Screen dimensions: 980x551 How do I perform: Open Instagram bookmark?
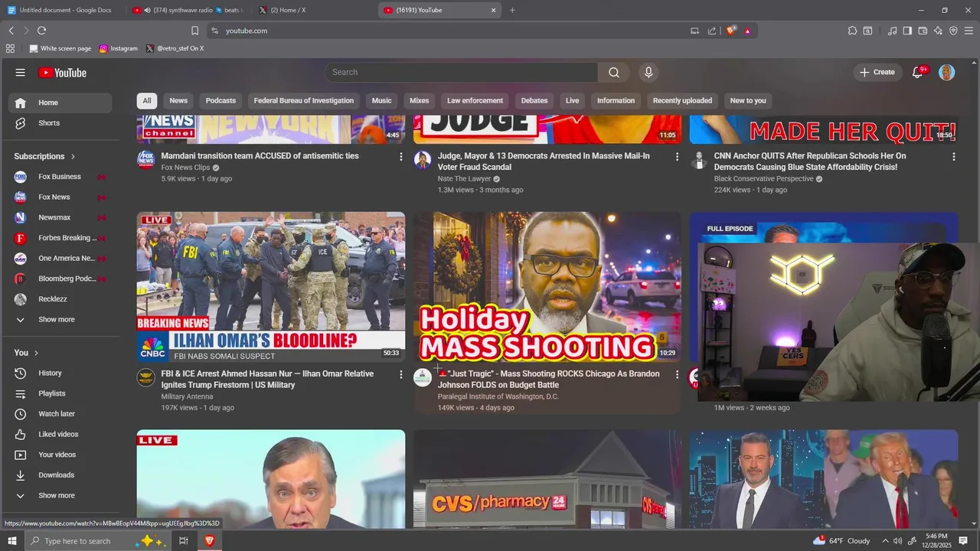119,48
